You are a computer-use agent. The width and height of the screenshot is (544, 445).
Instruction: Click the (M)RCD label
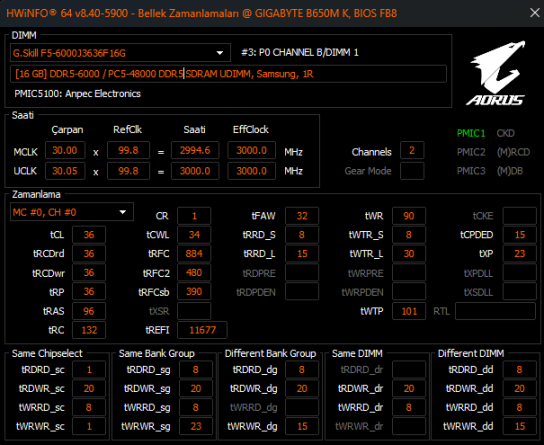(513, 152)
